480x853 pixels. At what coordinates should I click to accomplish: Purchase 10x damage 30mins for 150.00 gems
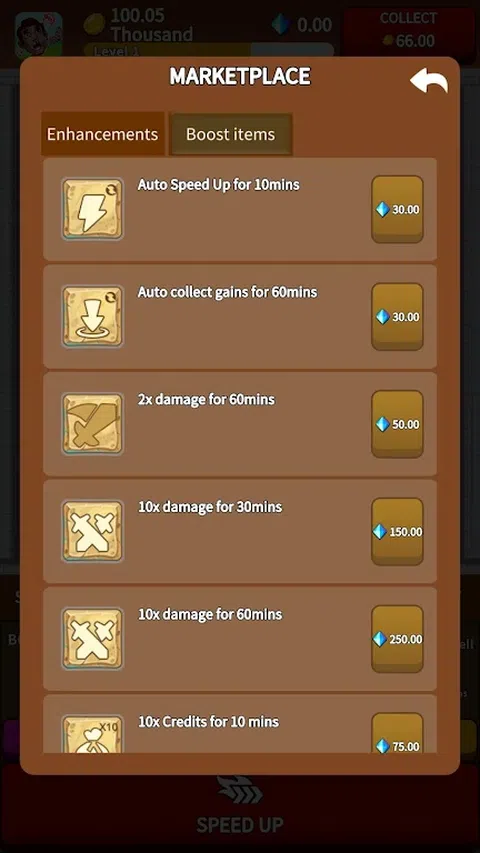[x=397, y=531]
